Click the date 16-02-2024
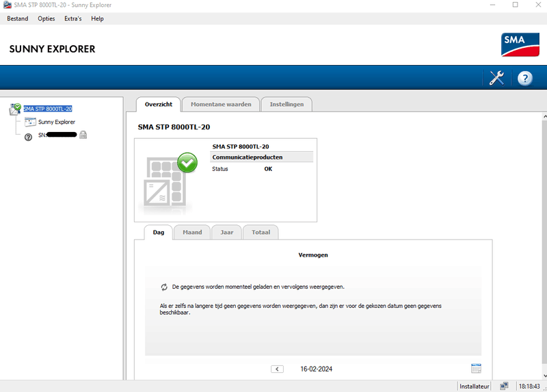The width and height of the screenshot is (547, 392). tap(317, 369)
